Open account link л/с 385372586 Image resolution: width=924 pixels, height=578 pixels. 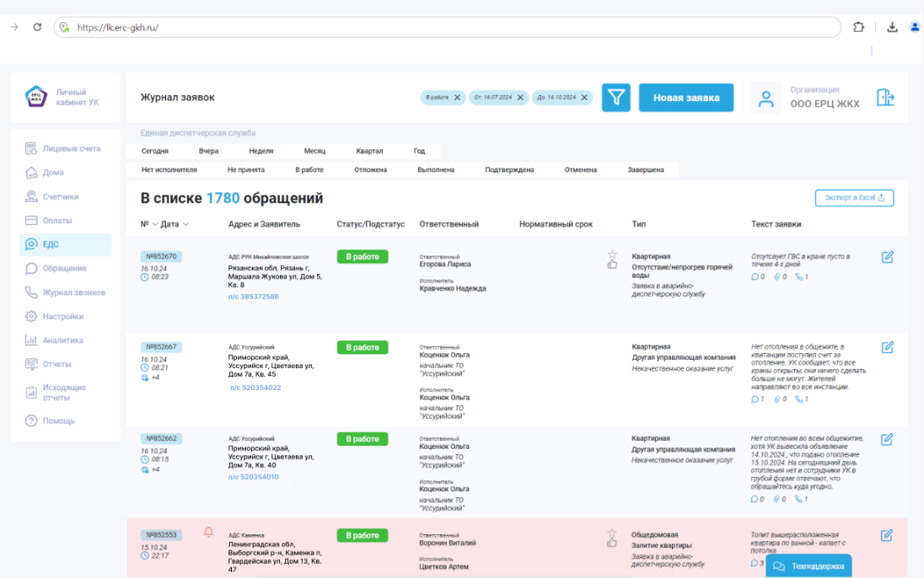[x=253, y=297]
